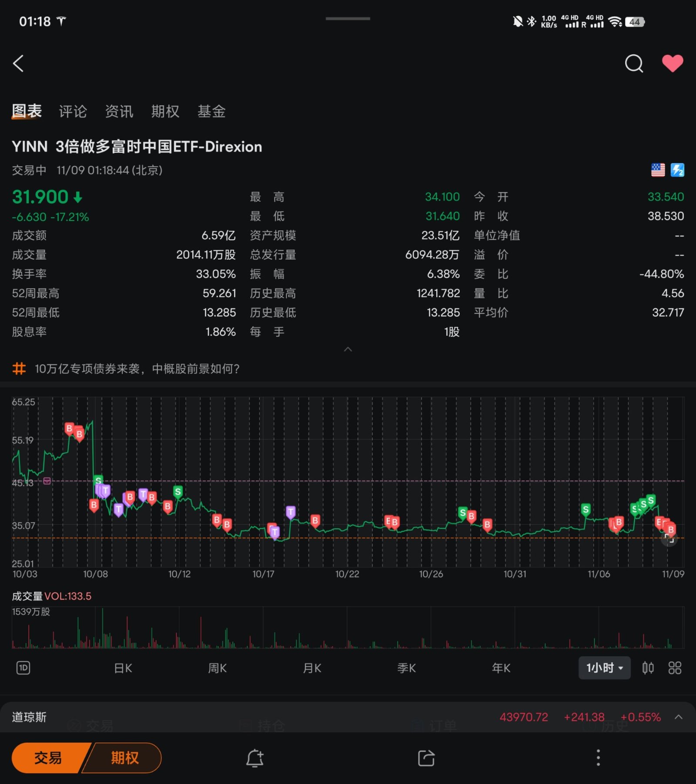Tap the 52周最高 value 59.261
This screenshot has height=784, width=696.
[219, 294]
